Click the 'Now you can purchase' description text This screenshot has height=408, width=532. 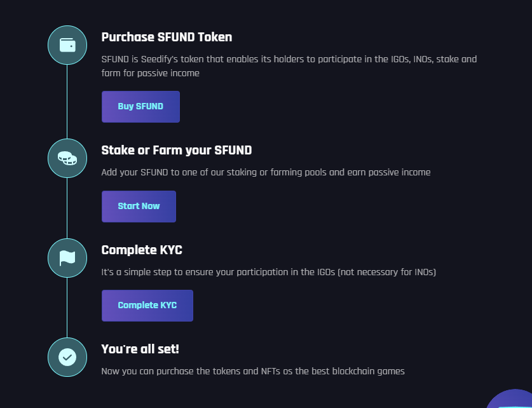tap(253, 371)
